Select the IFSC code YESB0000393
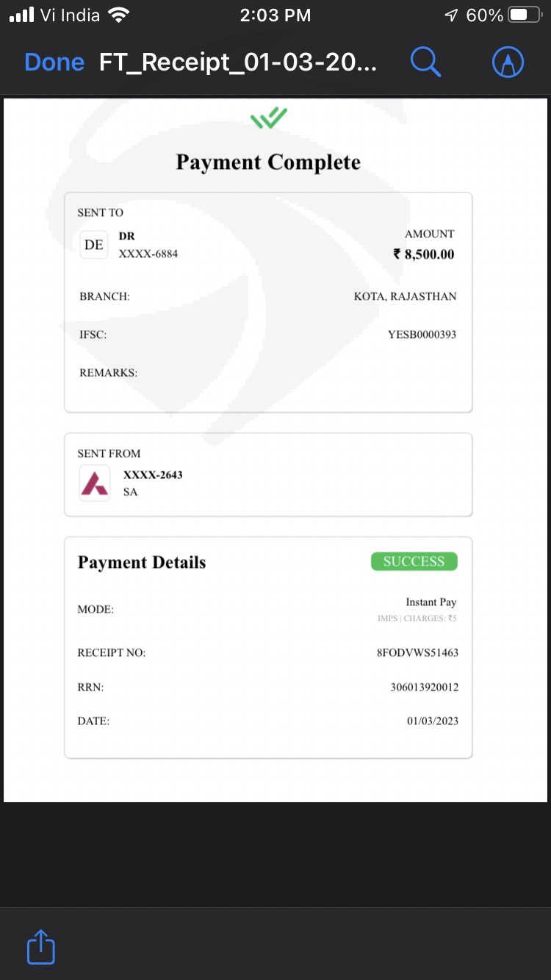Screen dimensions: 551x980 (422, 334)
